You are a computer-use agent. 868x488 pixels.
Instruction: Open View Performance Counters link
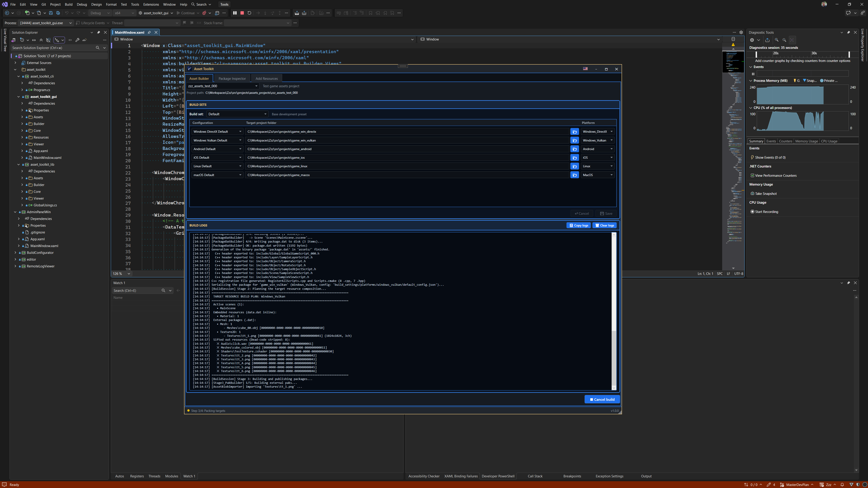(776, 175)
